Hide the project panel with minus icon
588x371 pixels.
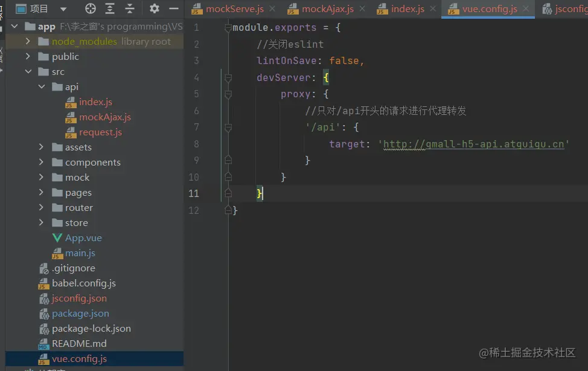(174, 8)
